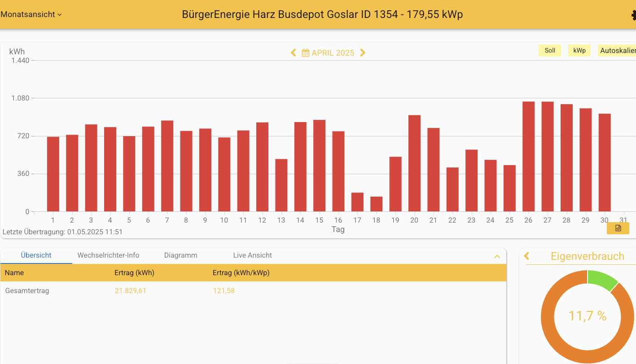Click the short red bar for day 18

tap(376, 204)
